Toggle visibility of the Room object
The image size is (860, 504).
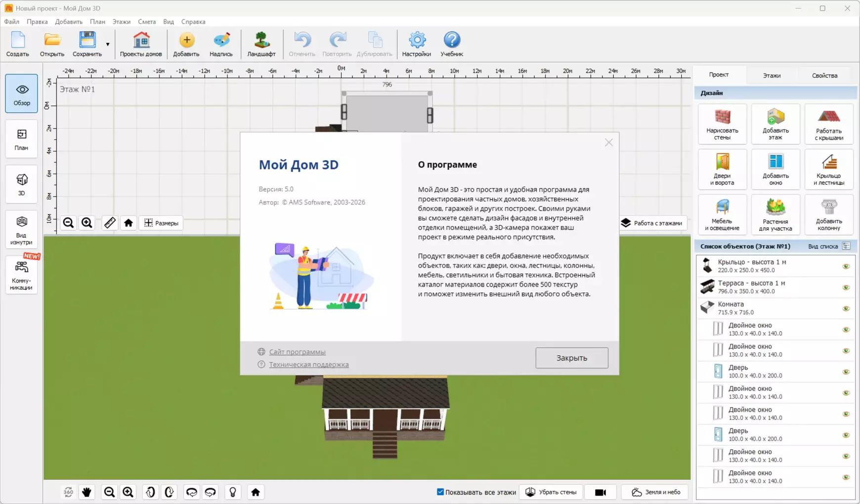click(x=846, y=309)
